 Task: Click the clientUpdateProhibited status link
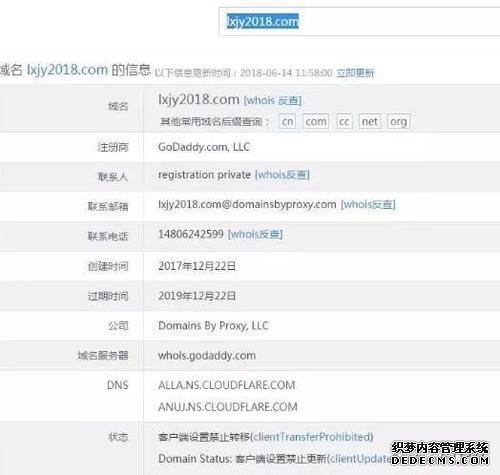click(360, 459)
